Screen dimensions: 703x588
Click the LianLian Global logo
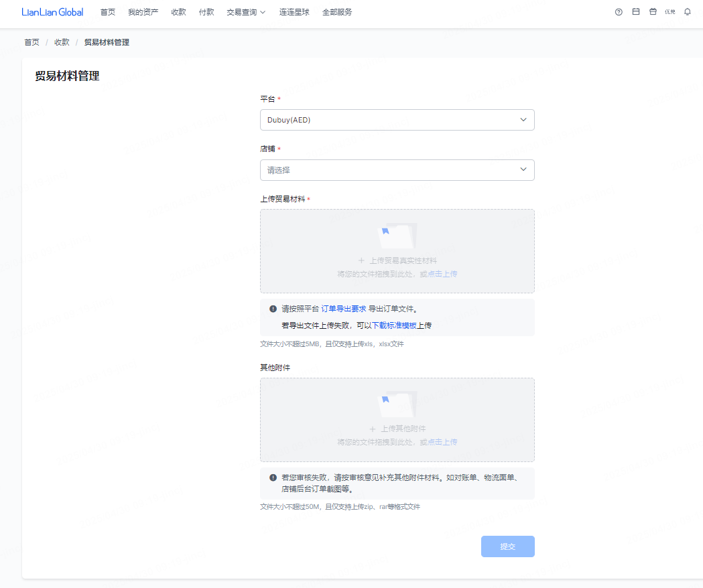point(52,12)
